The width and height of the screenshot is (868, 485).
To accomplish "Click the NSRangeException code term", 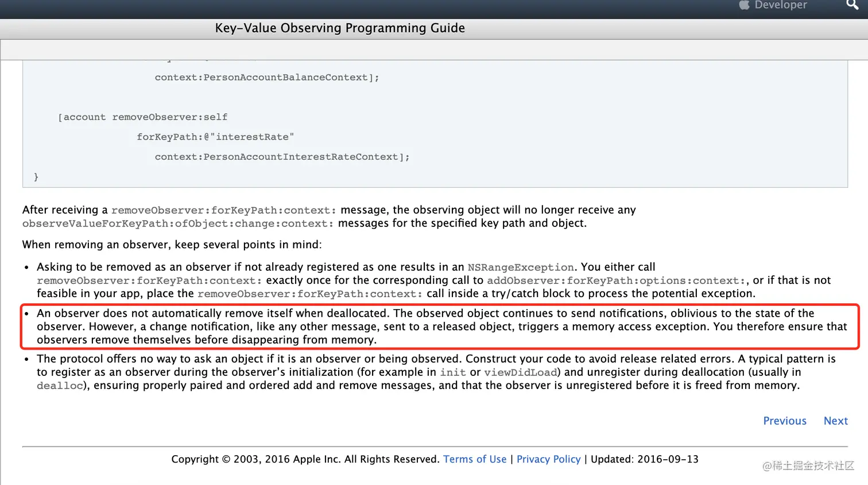I will pos(521,267).
